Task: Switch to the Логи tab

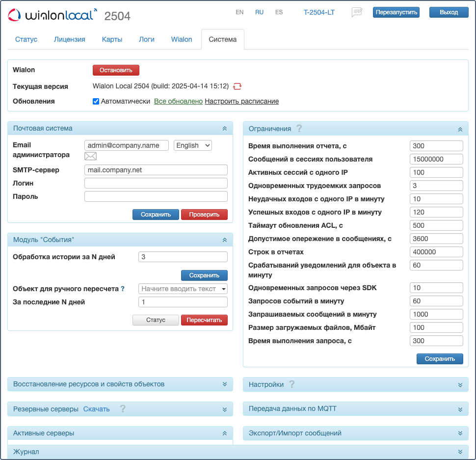Action: click(x=147, y=39)
